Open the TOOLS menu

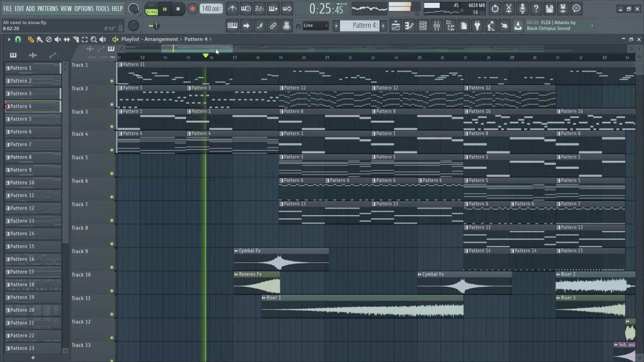point(103,9)
